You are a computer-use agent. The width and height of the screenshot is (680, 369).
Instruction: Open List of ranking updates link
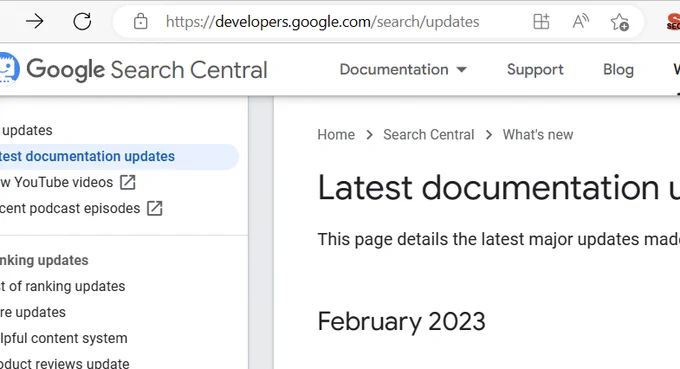click(x=62, y=286)
